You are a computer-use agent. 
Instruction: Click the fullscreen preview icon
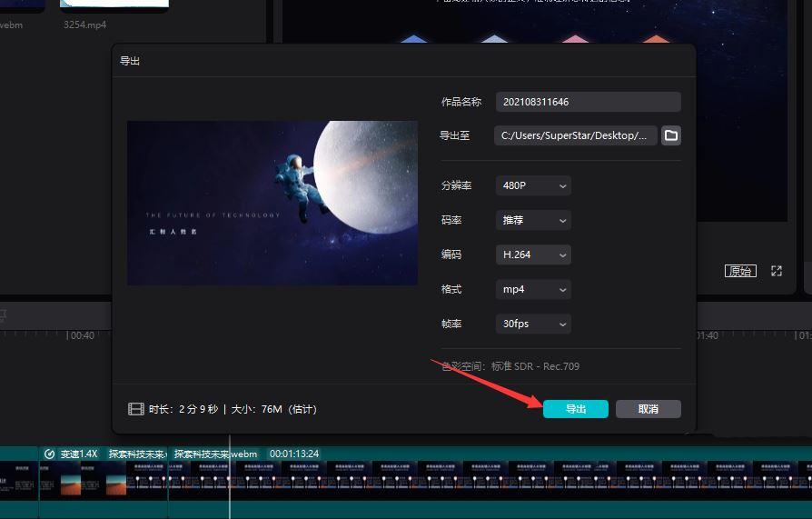(777, 271)
